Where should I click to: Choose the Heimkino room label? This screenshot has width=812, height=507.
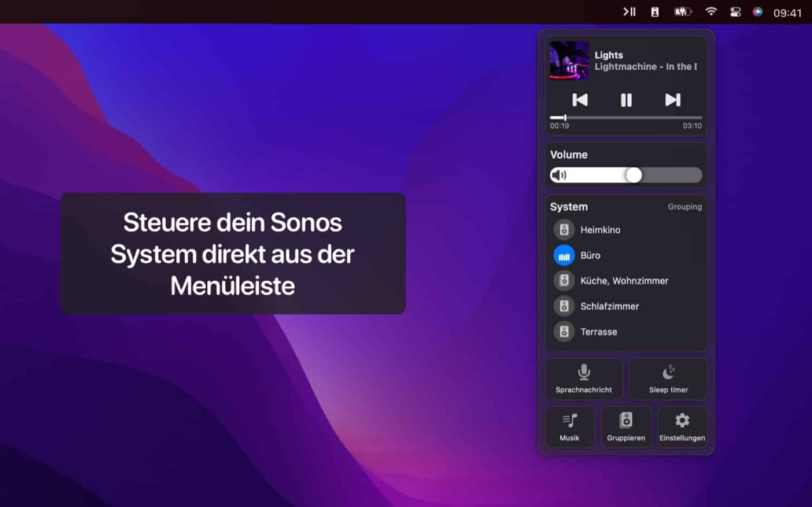600,230
